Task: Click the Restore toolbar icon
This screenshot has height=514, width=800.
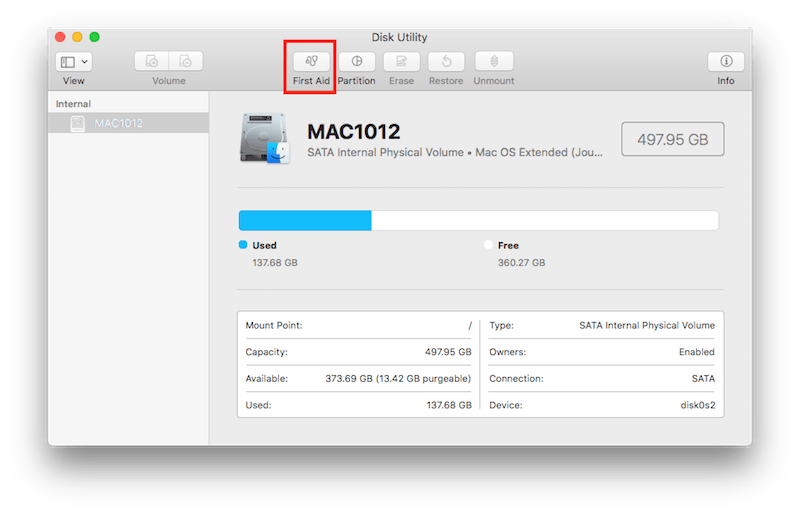Action: [446, 62]
